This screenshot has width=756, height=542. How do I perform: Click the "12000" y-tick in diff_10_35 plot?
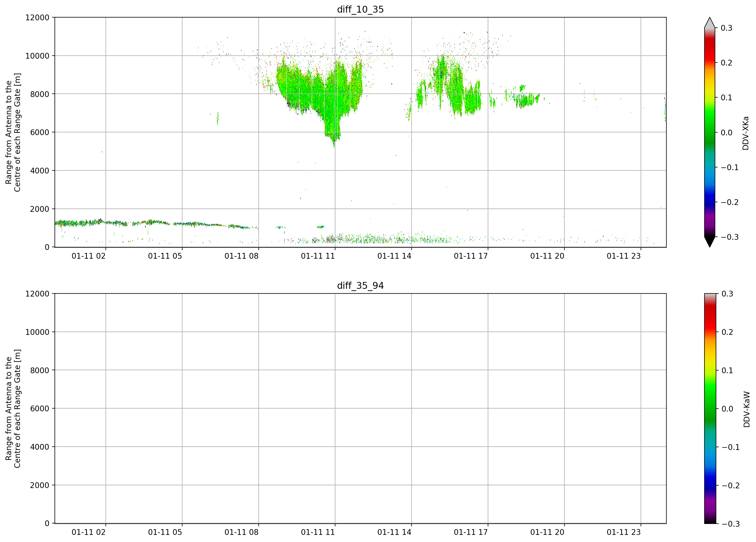pyautogui.click(x=37, y=18)
